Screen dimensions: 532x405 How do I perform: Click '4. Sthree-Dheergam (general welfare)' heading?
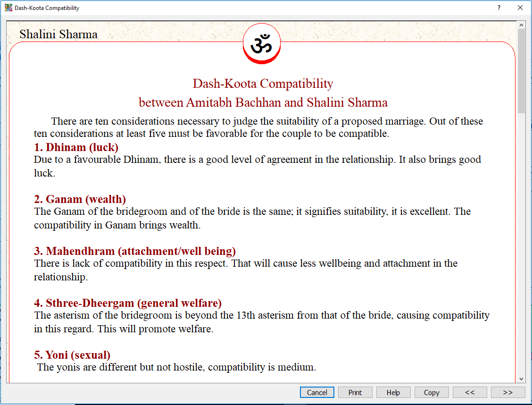(127, 303)
